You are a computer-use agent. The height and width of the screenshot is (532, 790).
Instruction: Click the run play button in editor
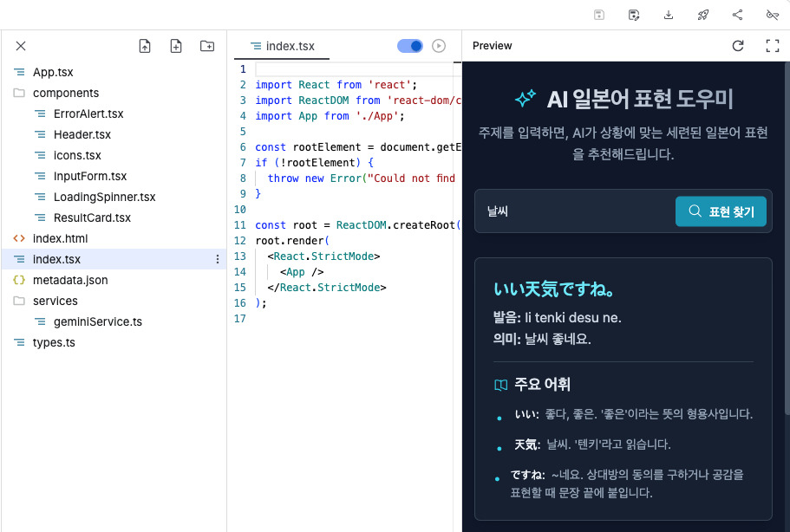coord(439,46)
